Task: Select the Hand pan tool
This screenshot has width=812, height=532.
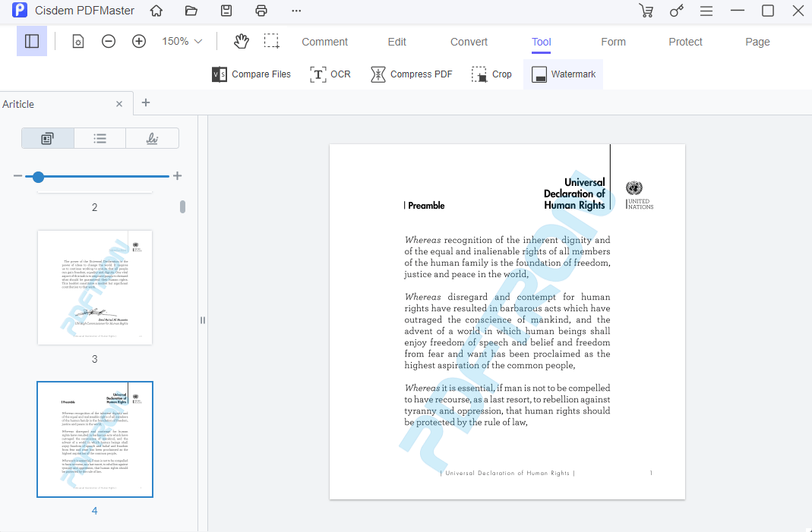Action: point(242,42)
